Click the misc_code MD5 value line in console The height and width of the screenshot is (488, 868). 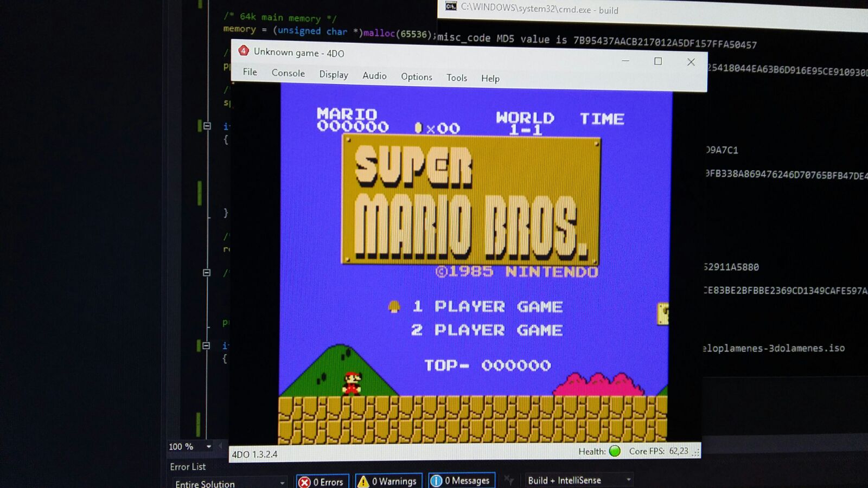597,41
